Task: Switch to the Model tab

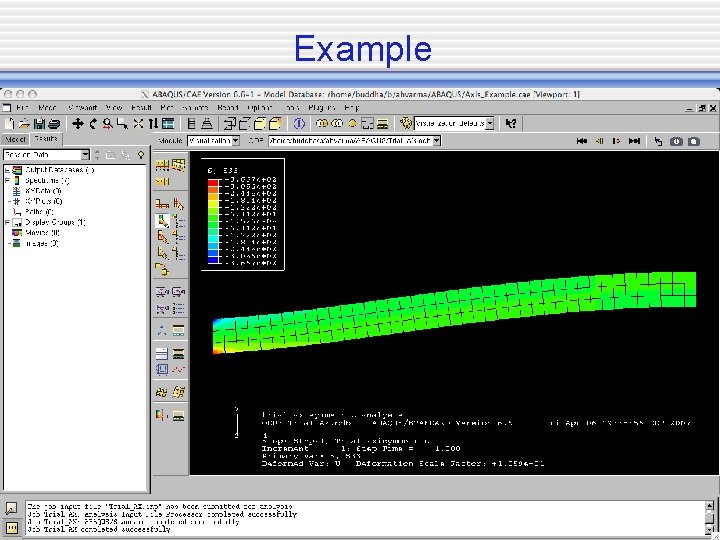Action: (15, 139)
